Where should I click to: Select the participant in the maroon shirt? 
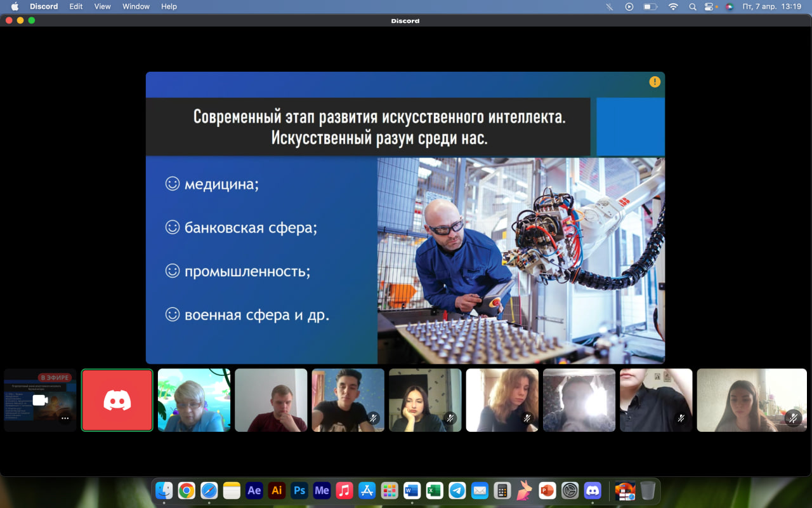(271, 400)
